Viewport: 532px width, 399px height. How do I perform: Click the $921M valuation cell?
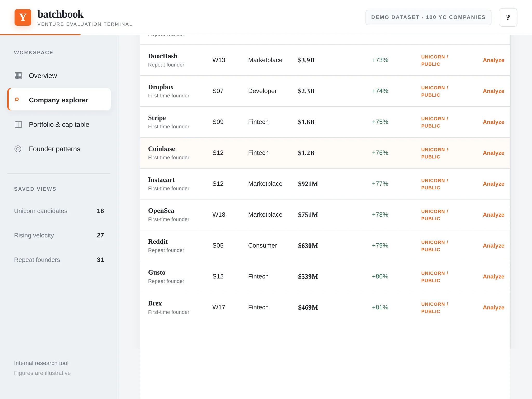[x=308, y=184]
